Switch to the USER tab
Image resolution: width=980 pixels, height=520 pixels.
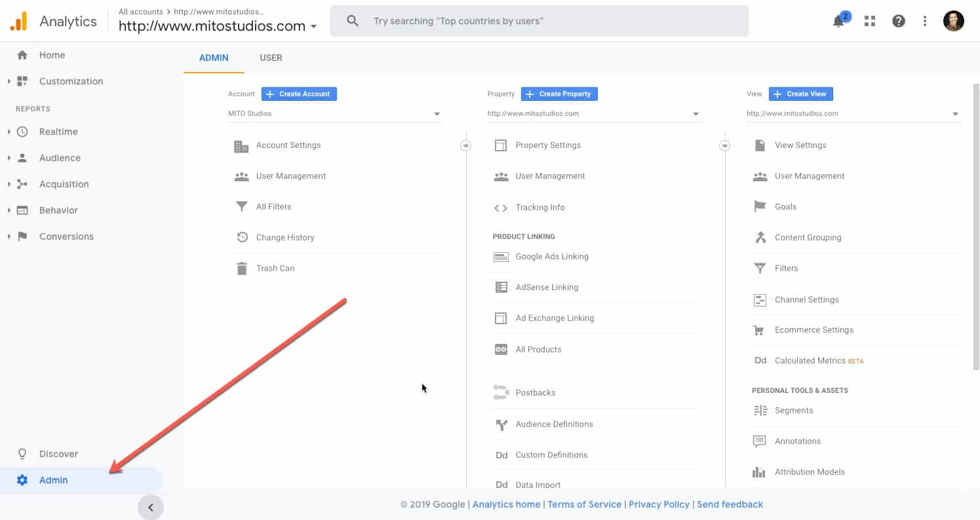pyautogui.click(x=271, y=58)
